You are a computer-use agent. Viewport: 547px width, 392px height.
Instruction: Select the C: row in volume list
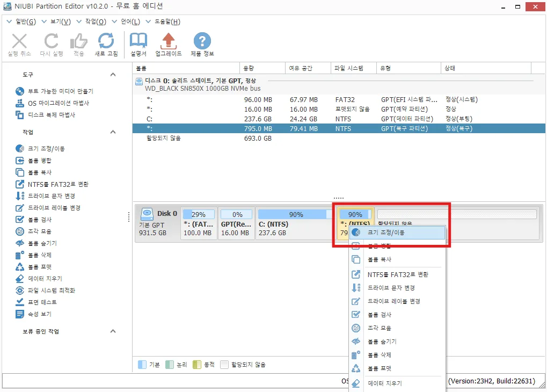(x=339, y=119)
